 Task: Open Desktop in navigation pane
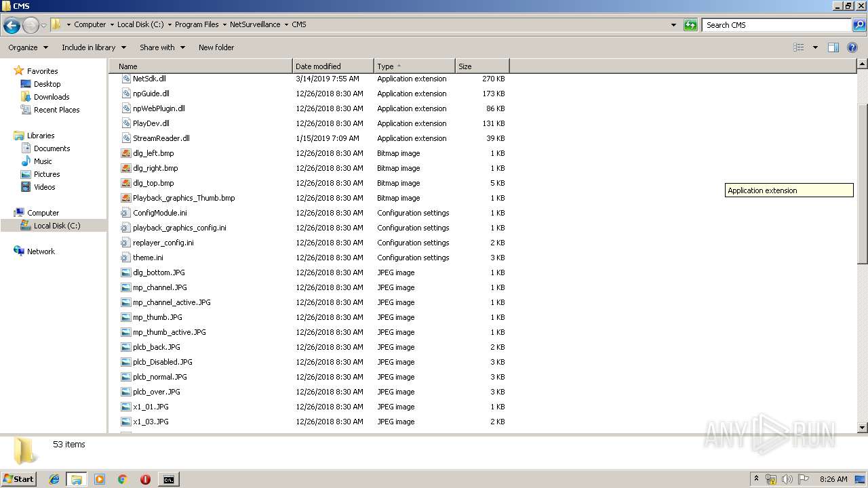pyautogui.click(x=47, y=84)
